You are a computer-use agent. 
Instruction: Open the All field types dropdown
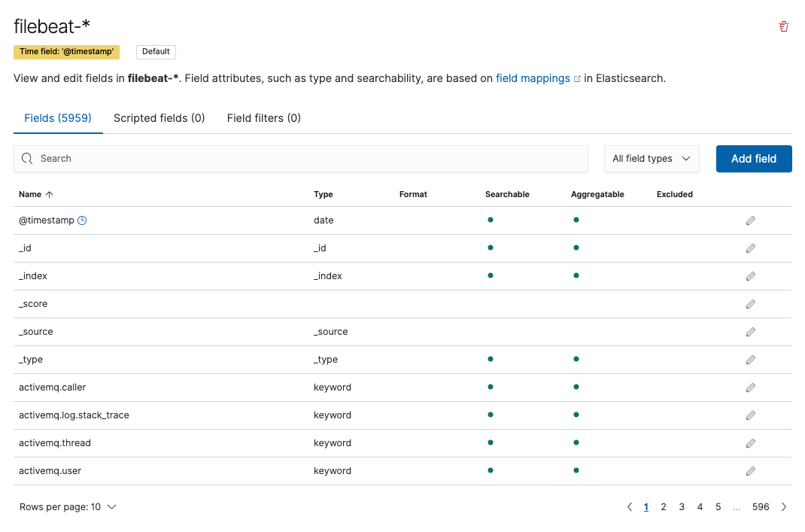point(652,159)
